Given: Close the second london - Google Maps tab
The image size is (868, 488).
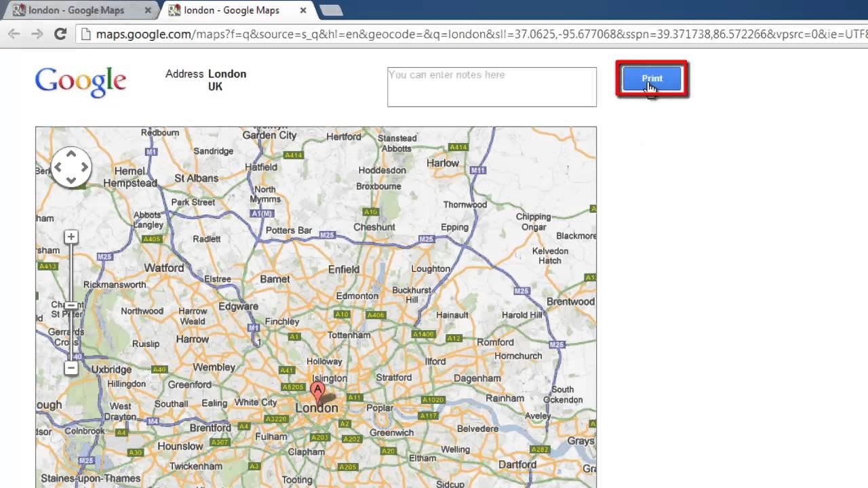Looking at the screenshot, I should click(x=303, y=10).
